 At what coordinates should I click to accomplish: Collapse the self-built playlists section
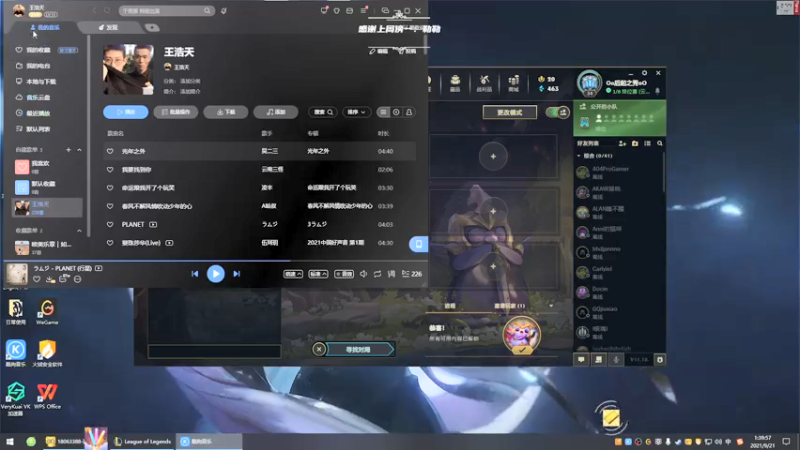pyautogui.click(x=79, y=149)
